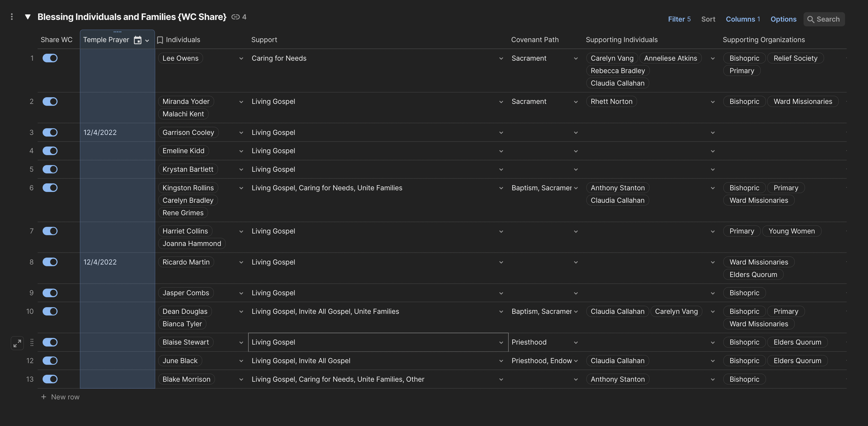Toggle Share WC switch for Ricardo Martin row
868x426 pixels.
coord(50,262)
